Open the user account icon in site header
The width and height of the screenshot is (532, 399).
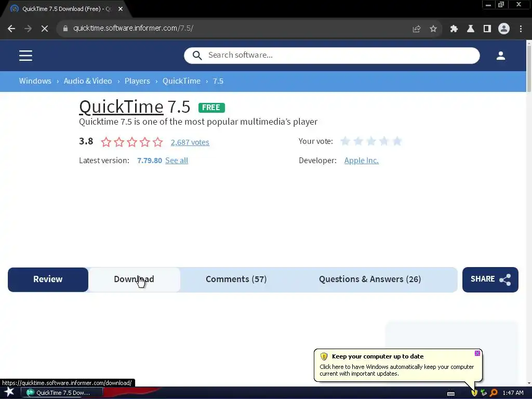(501, 56)
